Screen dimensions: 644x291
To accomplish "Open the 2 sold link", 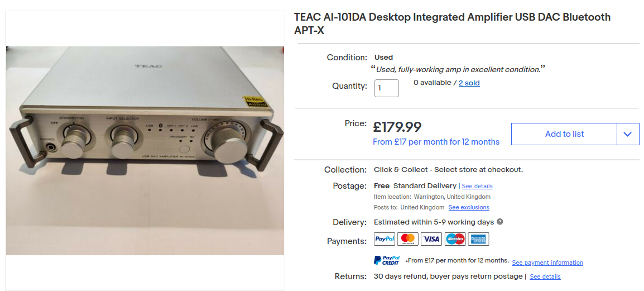I will click(469, 83).
